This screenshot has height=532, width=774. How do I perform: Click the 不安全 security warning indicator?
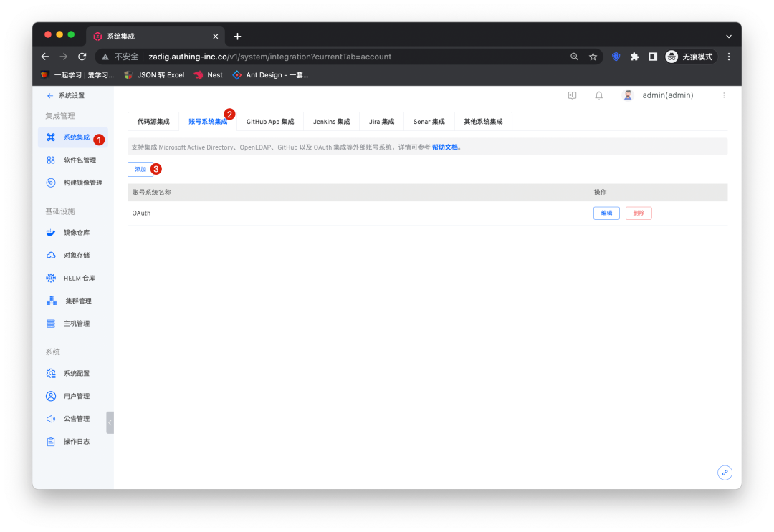120,57
